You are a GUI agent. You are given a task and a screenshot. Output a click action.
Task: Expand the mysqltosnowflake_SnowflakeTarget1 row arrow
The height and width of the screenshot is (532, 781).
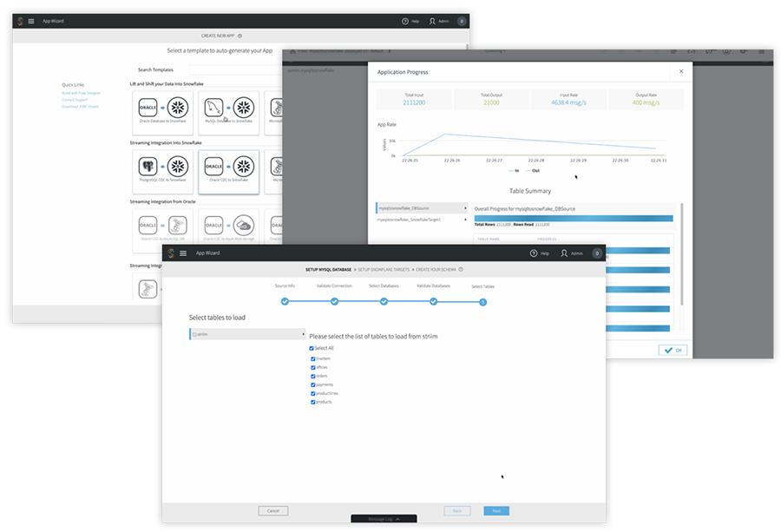tap(465, 220)
